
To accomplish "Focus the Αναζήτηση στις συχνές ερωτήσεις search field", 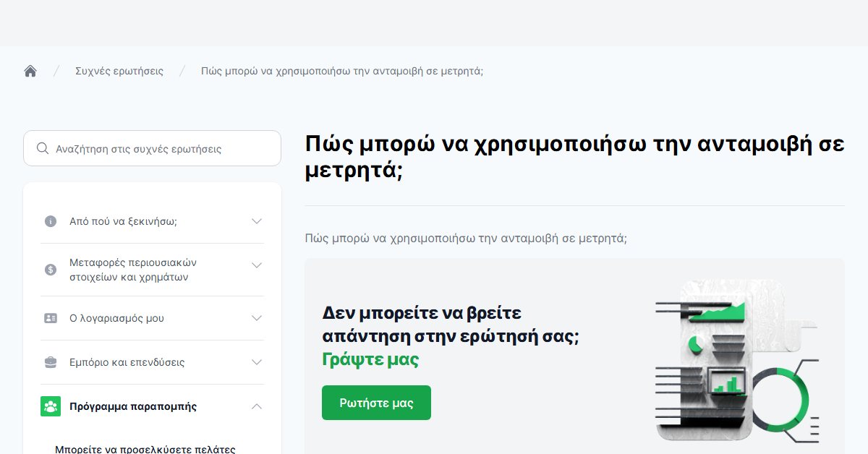I will (152, 148).
